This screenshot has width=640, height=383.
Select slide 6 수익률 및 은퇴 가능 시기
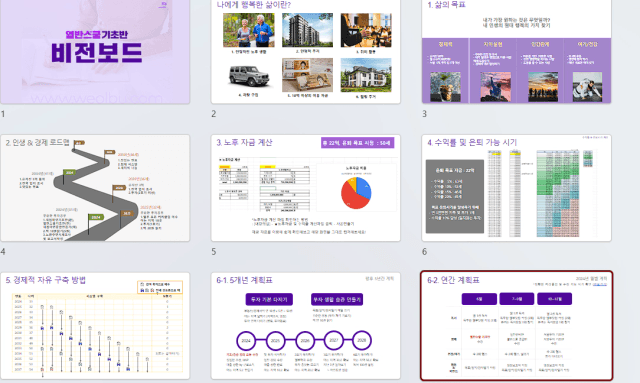[516, 188]
